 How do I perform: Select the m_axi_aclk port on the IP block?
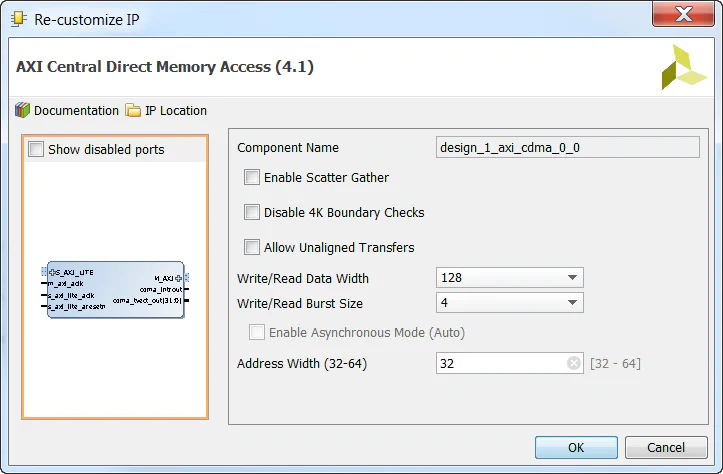click(65, 284)
